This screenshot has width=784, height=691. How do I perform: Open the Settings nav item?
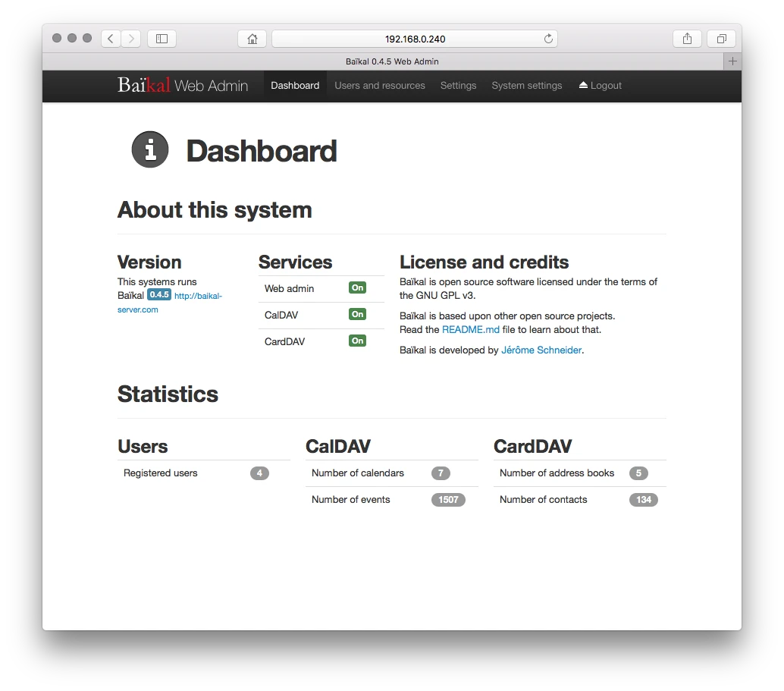[458, 86]
